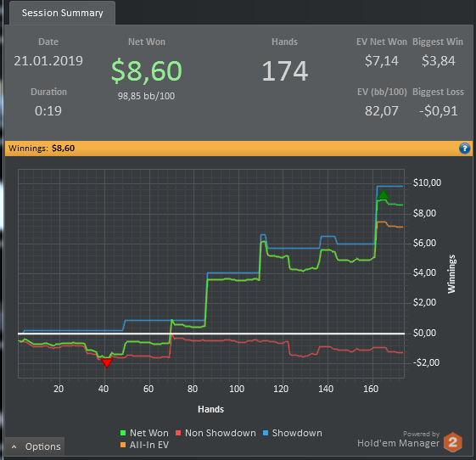Click the orange Winnings bar
476x460 pixels.
pyautogui.click(x=238, y=149)
